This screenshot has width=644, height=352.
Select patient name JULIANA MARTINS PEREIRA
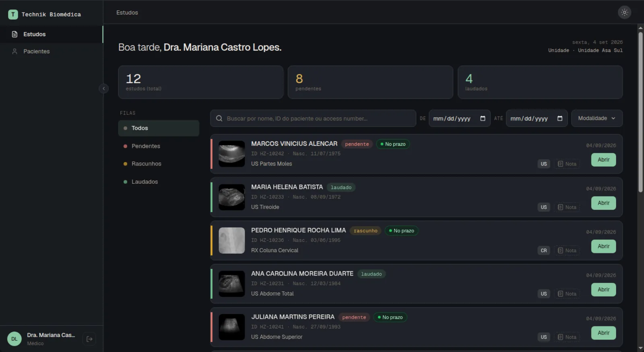[293, 317]
